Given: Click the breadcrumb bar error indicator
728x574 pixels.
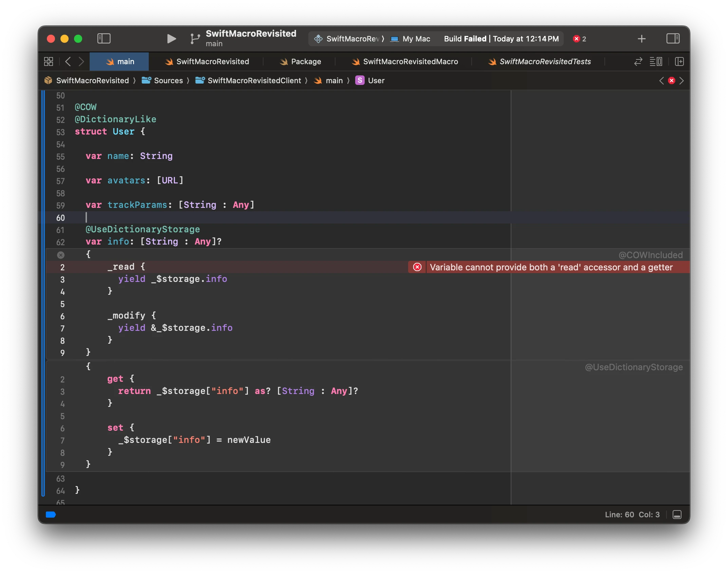Looking at the screenshot, I should [x=671, y=80].
